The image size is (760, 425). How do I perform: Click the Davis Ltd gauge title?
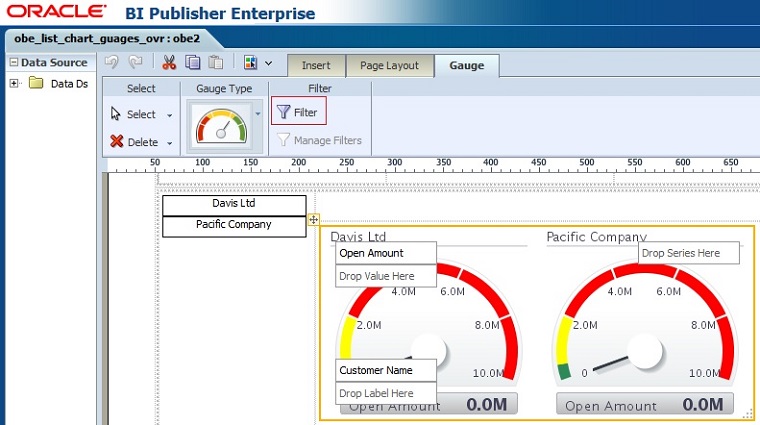[x=358, y=236]
